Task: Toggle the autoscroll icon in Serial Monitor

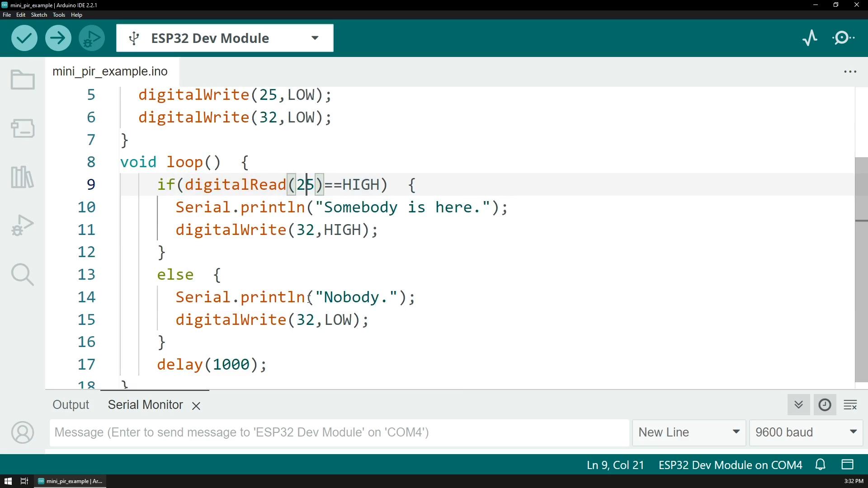Action: 799,404
